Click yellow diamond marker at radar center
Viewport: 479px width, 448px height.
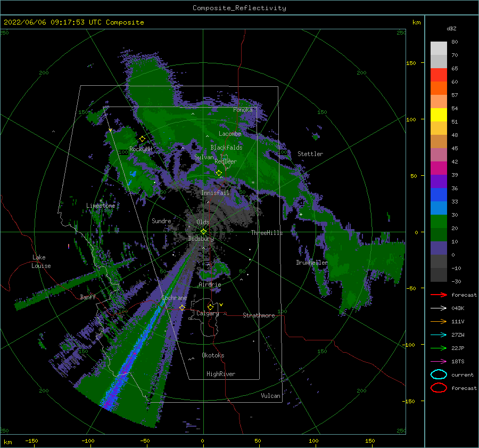(x=203, y=232)
